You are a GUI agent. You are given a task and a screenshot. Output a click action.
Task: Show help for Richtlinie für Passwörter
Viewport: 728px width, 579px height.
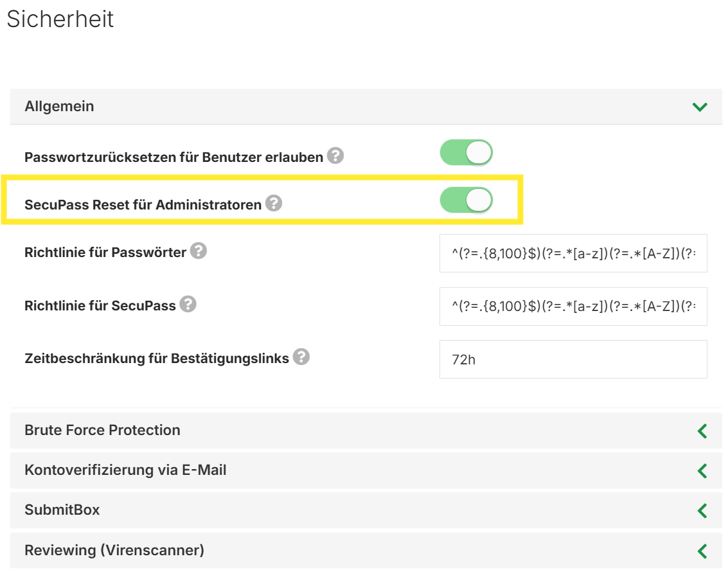(199, 251)
